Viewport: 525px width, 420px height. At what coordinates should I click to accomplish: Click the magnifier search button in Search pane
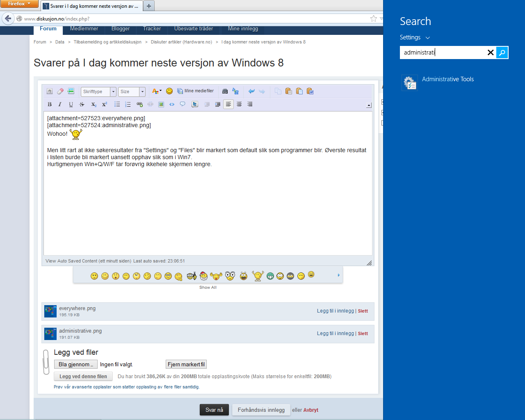coord(502,52)
